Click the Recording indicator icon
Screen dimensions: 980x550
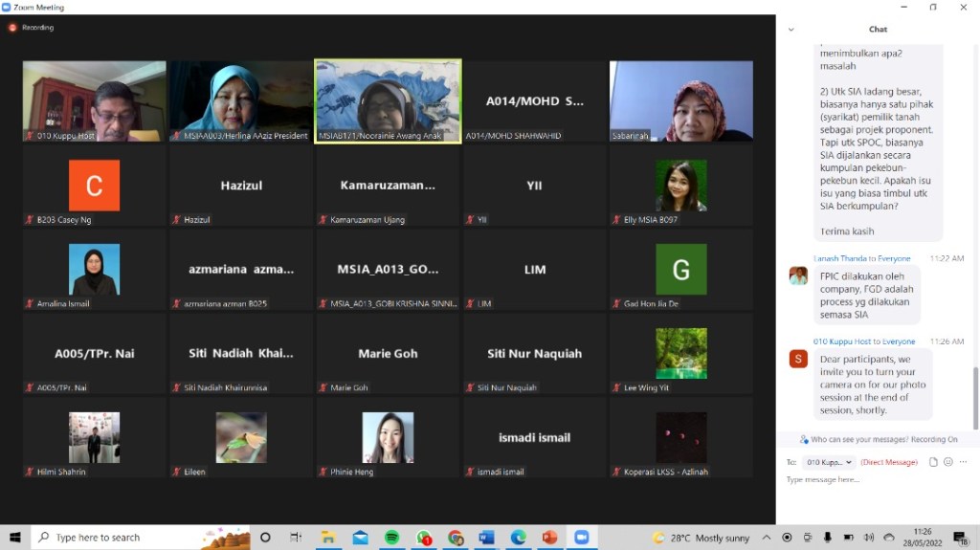tap(12, 28)
